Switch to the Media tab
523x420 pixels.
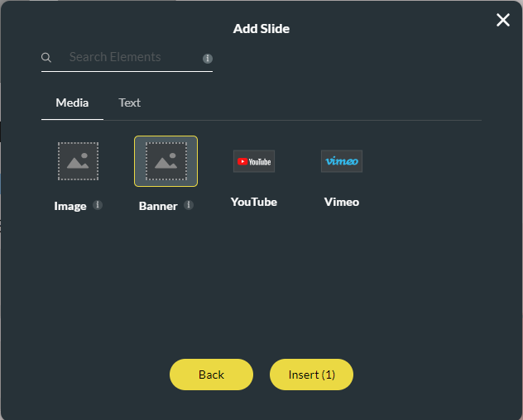(x=72, y=103)
